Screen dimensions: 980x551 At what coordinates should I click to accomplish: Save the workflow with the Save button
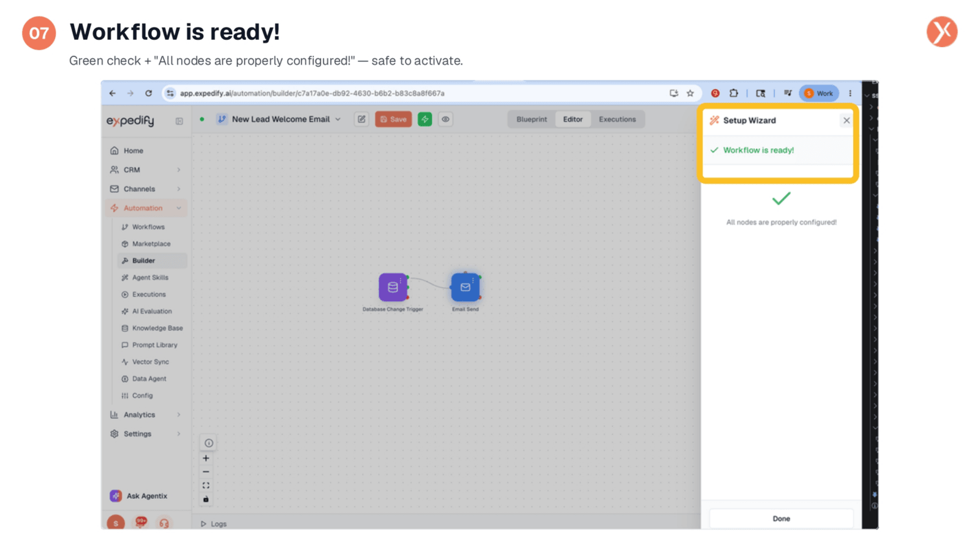393,119
